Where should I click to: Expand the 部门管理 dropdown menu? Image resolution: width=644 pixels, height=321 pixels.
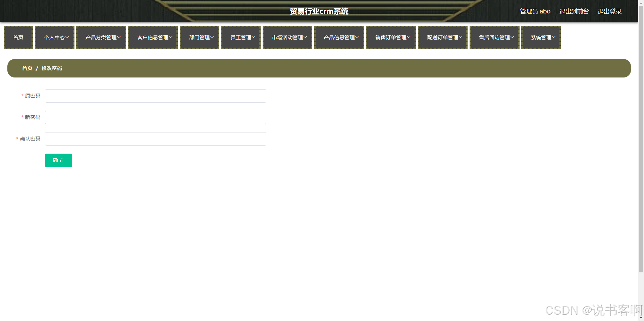pyautogui.click(x=200, y=37)
